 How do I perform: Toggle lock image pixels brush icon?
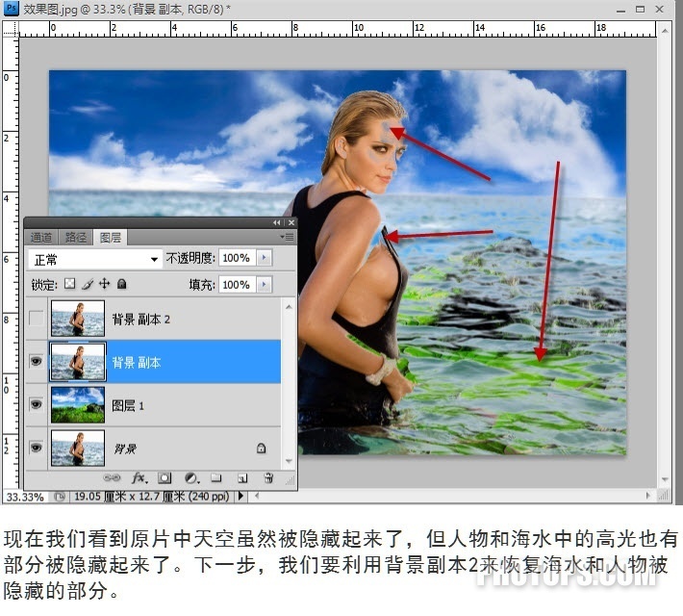[x=88, y=284]
